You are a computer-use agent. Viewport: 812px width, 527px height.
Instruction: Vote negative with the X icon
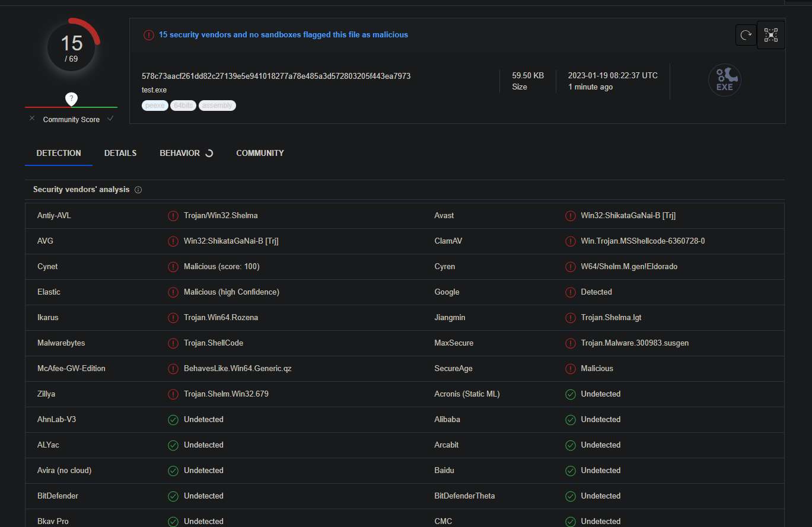coord(32,119)
